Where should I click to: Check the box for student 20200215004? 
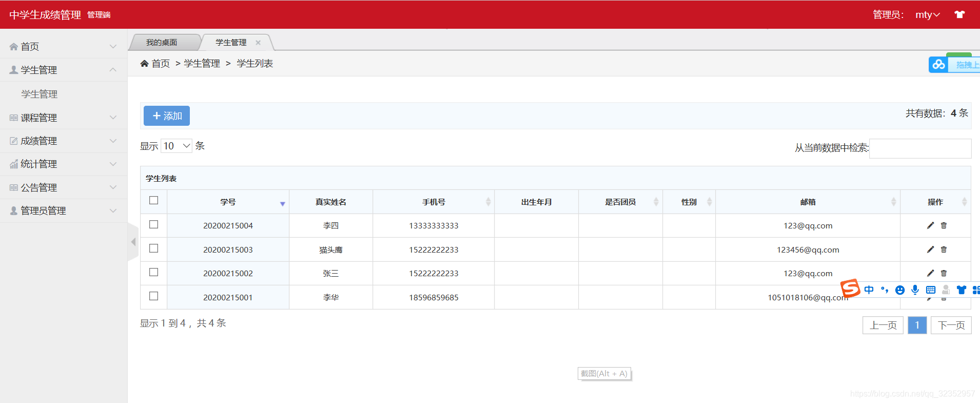click(153, 224)
